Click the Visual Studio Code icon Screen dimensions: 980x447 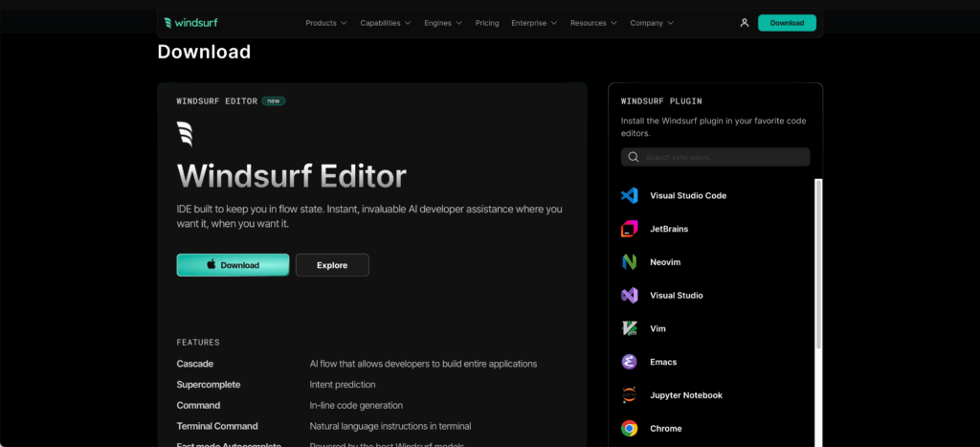[630, 195]
